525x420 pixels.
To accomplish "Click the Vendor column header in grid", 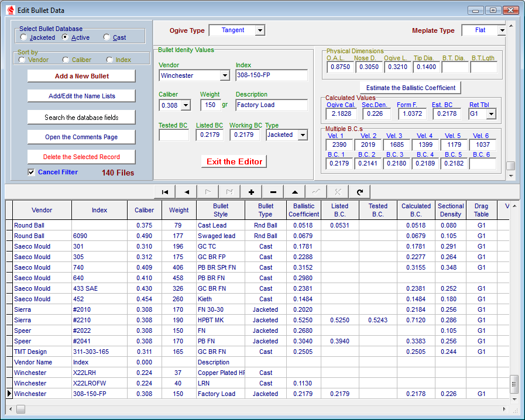I will (42, 210).
